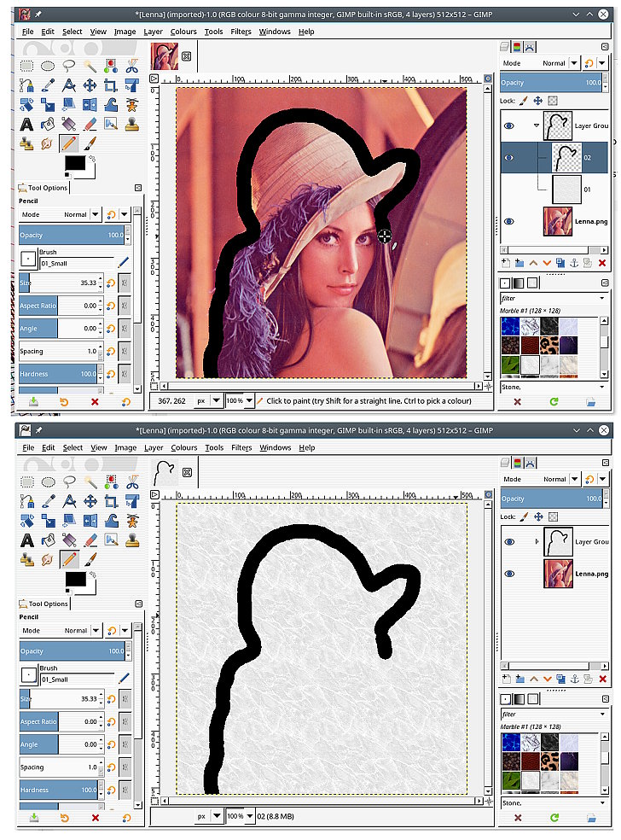The image size is (621, 840).
Task: Select Clone stamp tool in bottom GIMP window
Action: [x=132, y=540]
